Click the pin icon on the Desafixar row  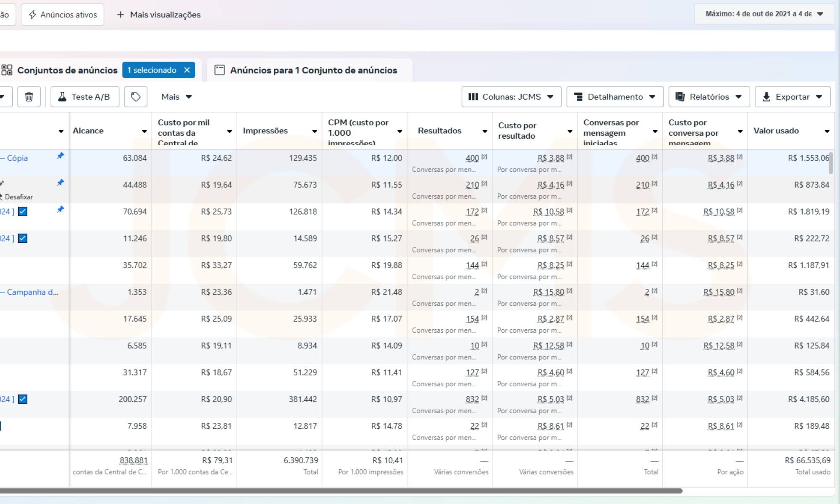pos(60,183)
